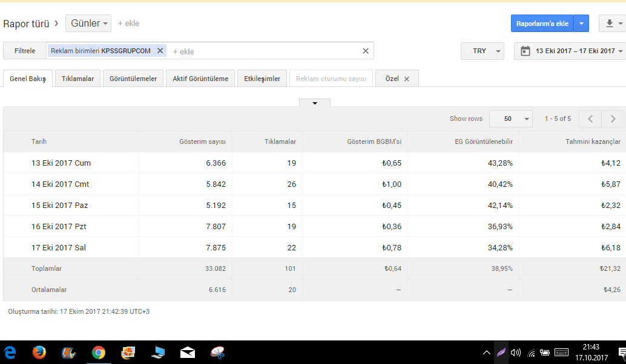The width and height of the screenshot is (626, 364).
Task: Click Raporlarım'a ekle button
Action: point(542,24)
